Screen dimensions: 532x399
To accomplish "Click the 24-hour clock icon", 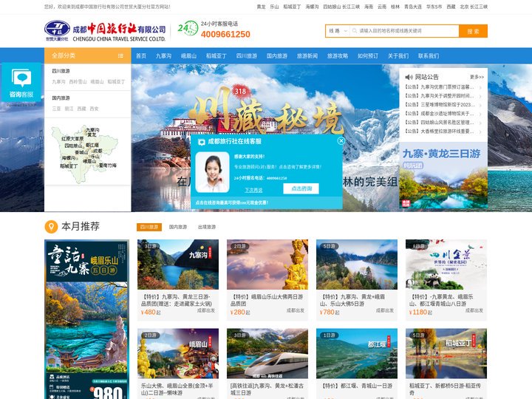I will [x=188, y=28].
